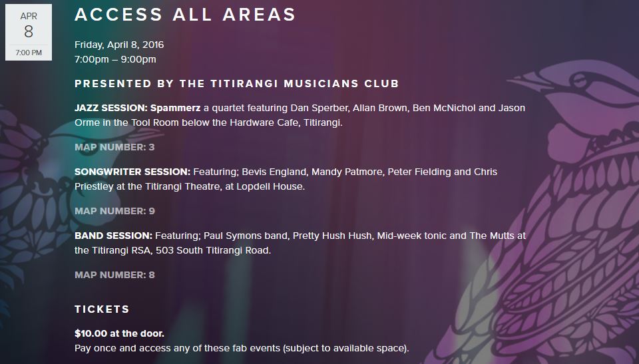Click the JAZZ SESSION bold label
639x364 pixels.
[111, 108]
